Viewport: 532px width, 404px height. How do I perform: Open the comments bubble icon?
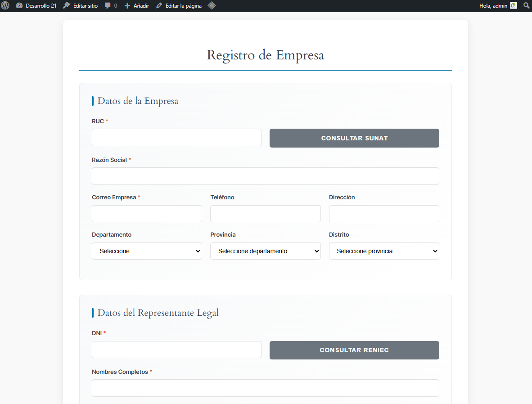(x=108, y=6)
